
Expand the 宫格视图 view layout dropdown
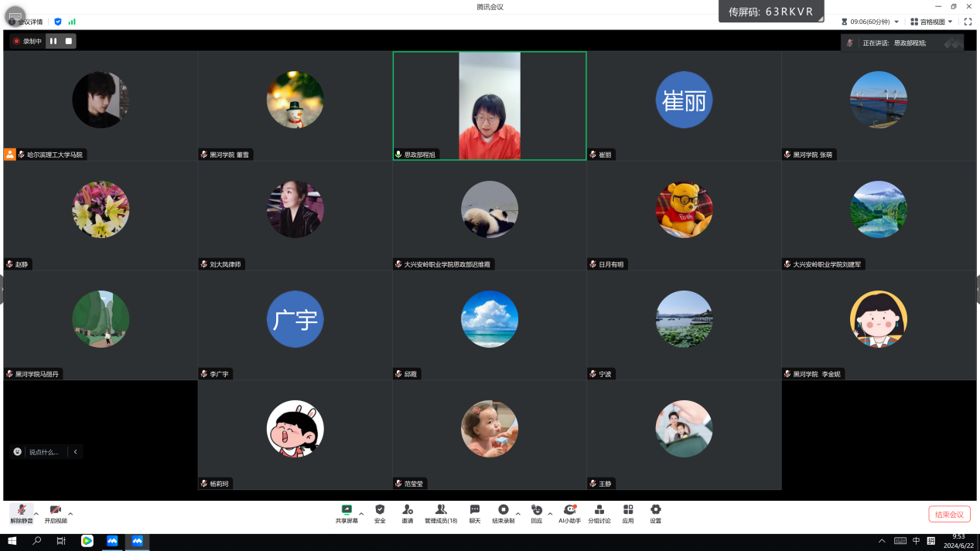click(931, 22)
